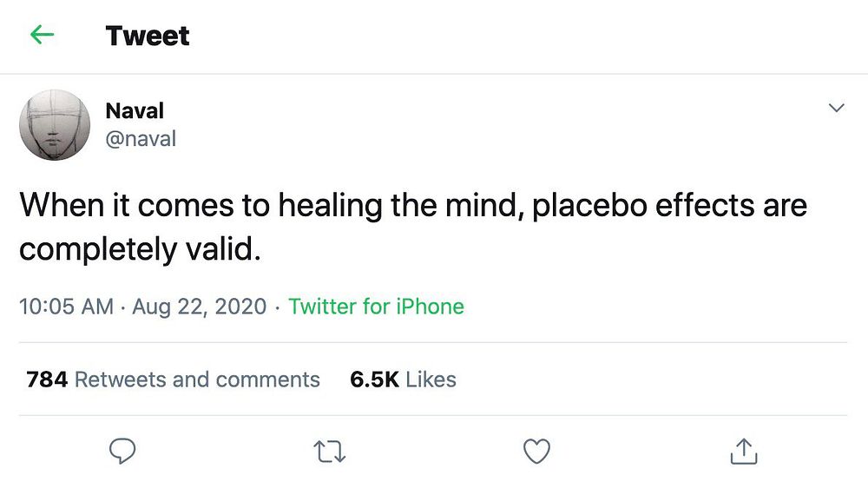The image size is (868, 482).
Task: Open Naval's profile picture avatar
Action: [55, 124]
